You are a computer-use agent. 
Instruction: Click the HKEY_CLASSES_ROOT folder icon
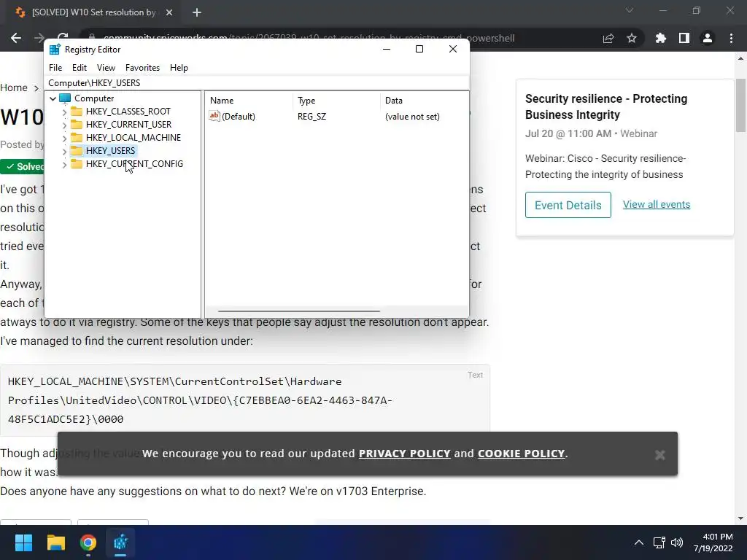click(x=76, y=112)
